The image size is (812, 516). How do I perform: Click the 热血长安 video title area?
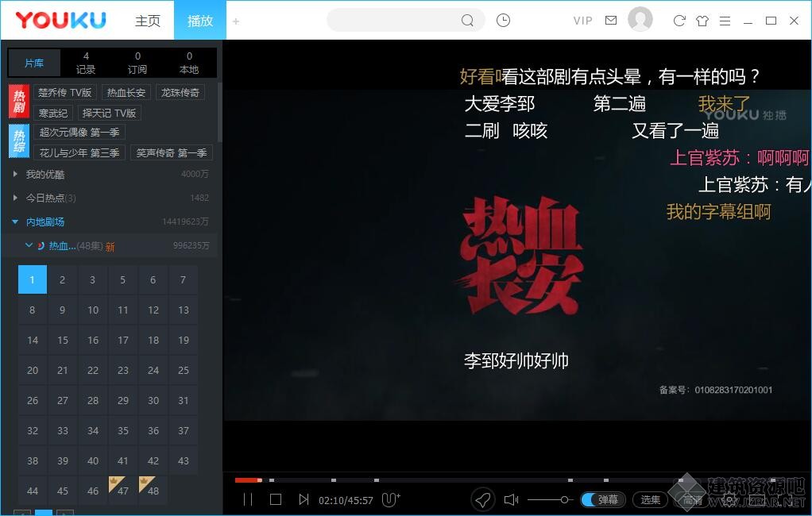[x=521, y=255]
